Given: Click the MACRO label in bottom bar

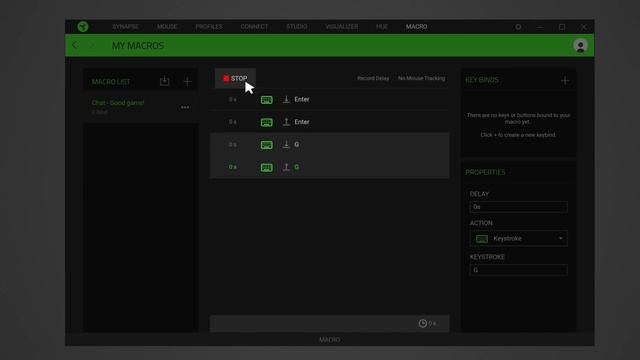Looking at the screenshot, I should click(x=330, y=340).
